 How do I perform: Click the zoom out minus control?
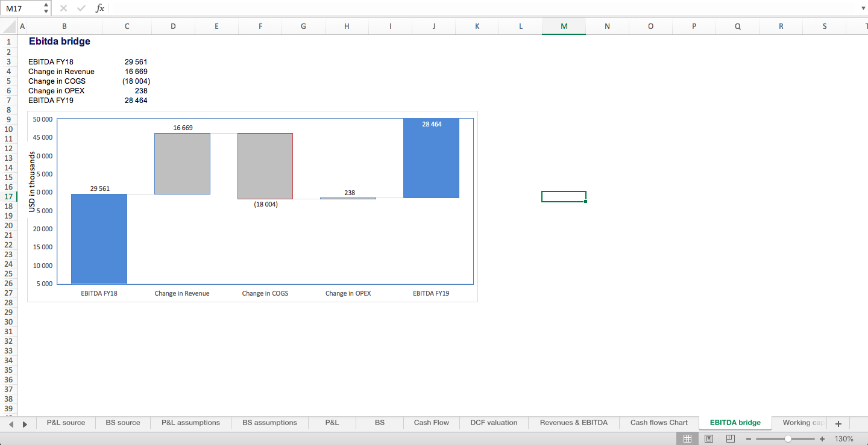click(749, 439)
